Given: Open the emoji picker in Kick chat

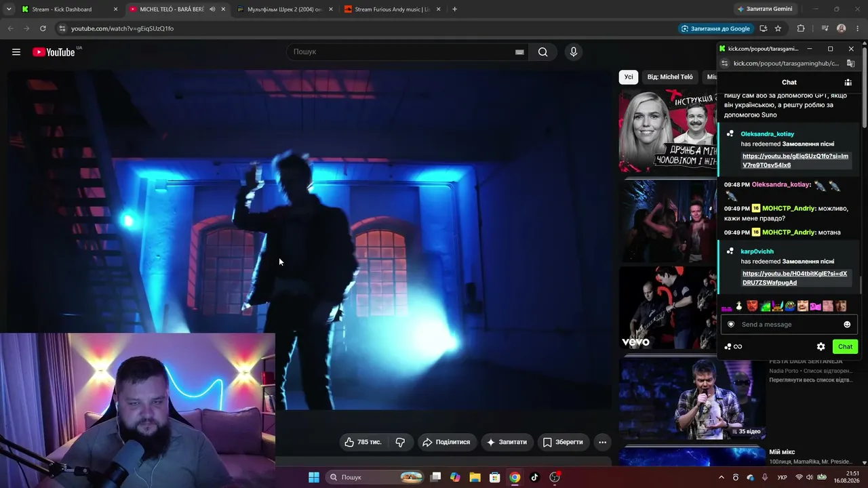Looking at the screenshot, I should [847, 325].
